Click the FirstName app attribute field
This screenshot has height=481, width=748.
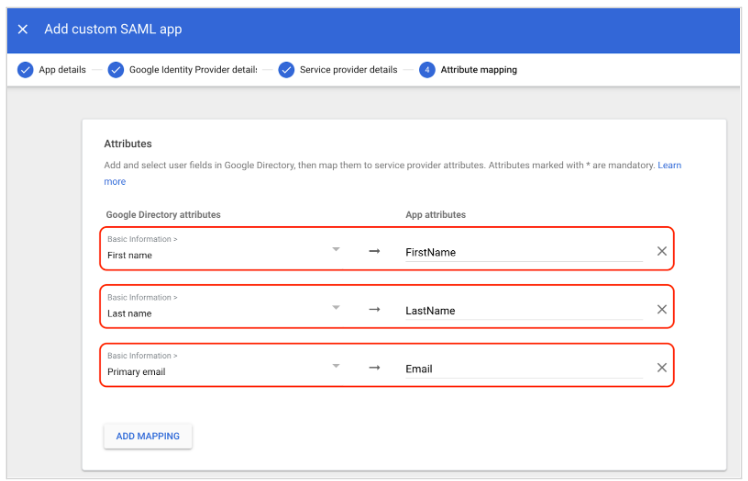[522, 252]
